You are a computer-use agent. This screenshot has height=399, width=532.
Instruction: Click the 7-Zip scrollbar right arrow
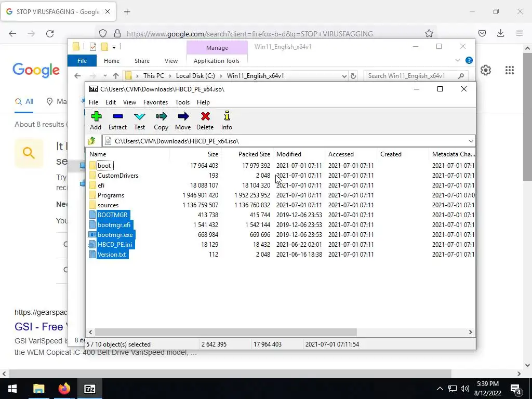point(470,332)
